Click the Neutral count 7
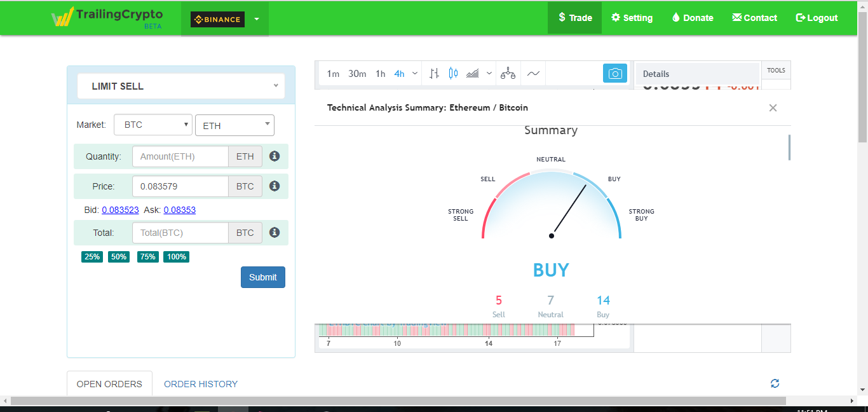The width and height of the screenshot is (868, 412). point(551,300)
